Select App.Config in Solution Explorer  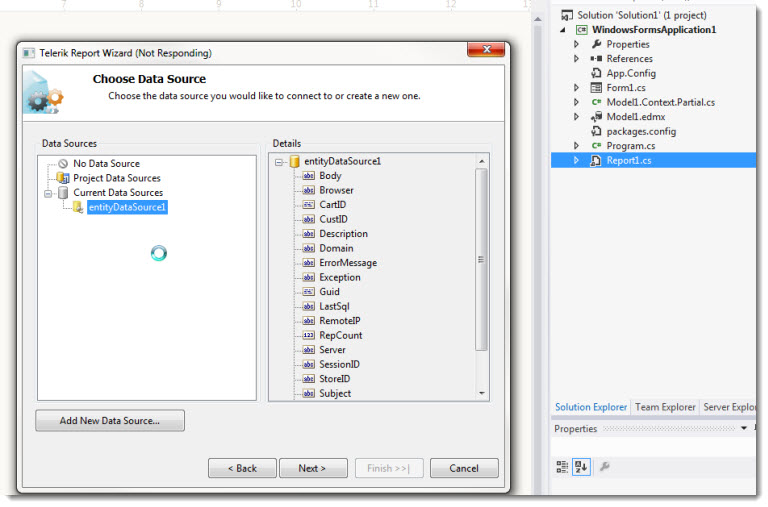pos(631,73)
